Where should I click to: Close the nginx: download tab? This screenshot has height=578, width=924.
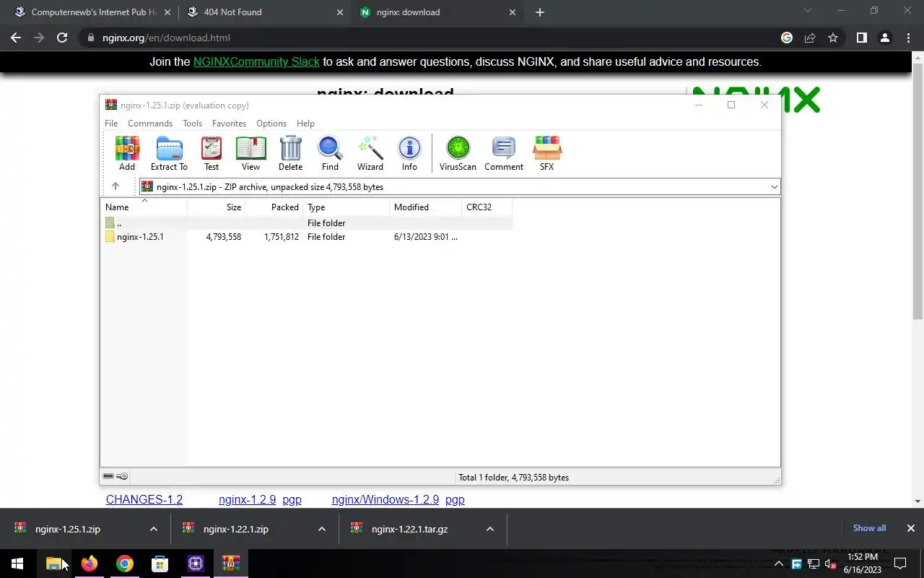(x=513, y=12)
